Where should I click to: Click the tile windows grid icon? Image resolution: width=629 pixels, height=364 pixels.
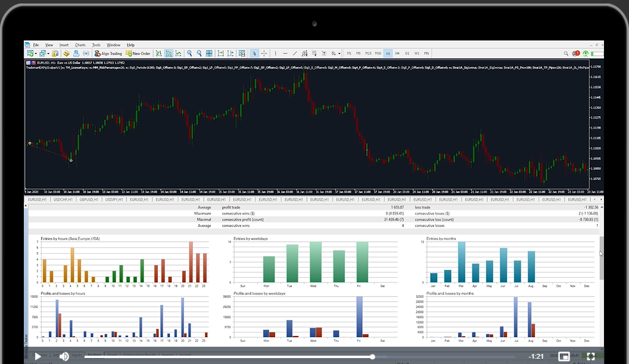208,53
